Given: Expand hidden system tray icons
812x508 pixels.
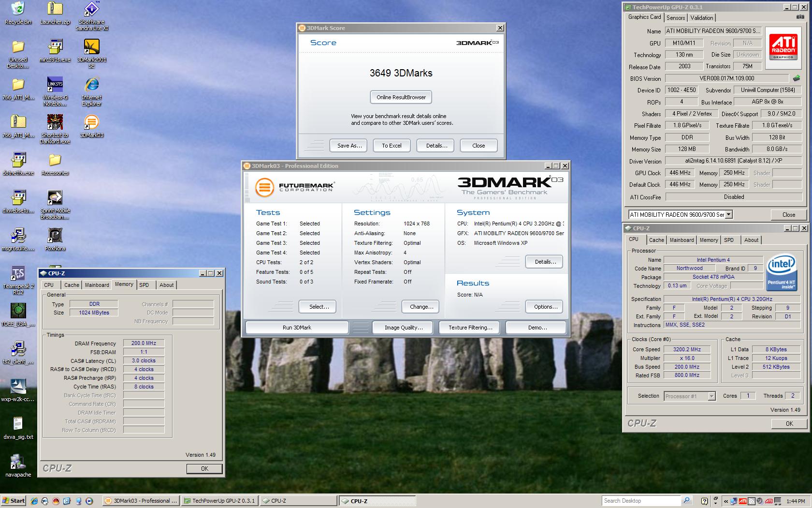Looking at the screenshot, I should [x=725, y=501].
